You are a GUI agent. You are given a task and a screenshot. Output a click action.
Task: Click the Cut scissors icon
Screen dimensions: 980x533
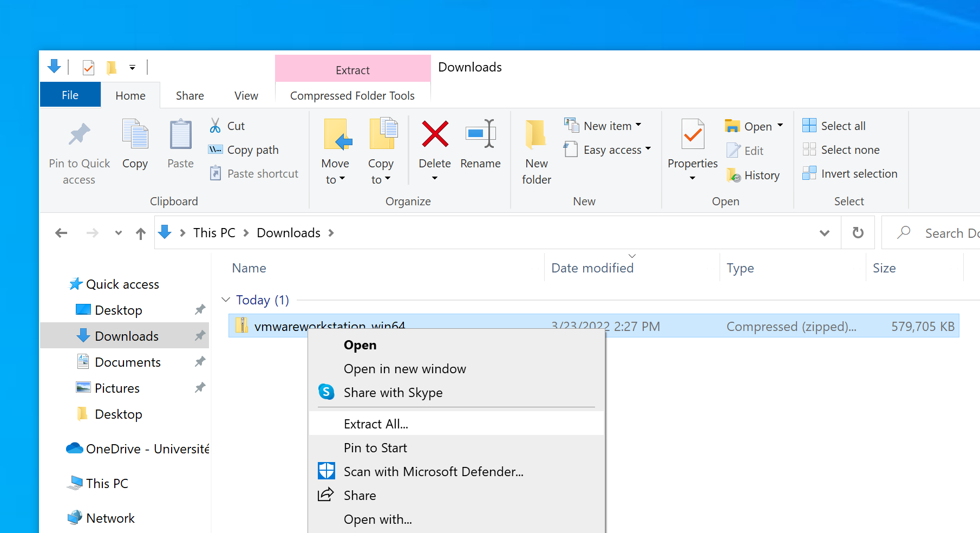(x=215, y=126)
